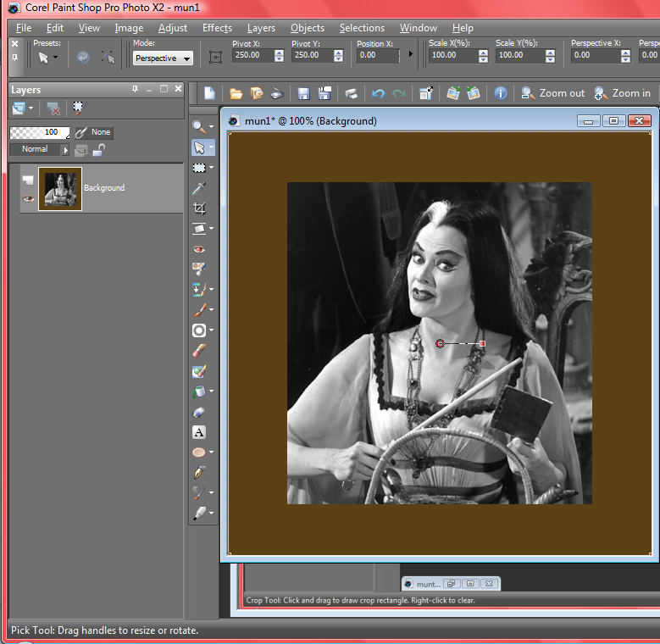The width and height of the screenshot is (660, 644).
Task: Select the Background layer thumbnail
Action: (60, 189)
